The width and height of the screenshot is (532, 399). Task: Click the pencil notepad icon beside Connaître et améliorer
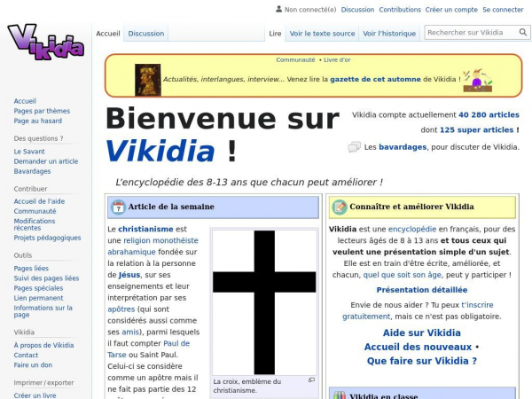[340, 207]
